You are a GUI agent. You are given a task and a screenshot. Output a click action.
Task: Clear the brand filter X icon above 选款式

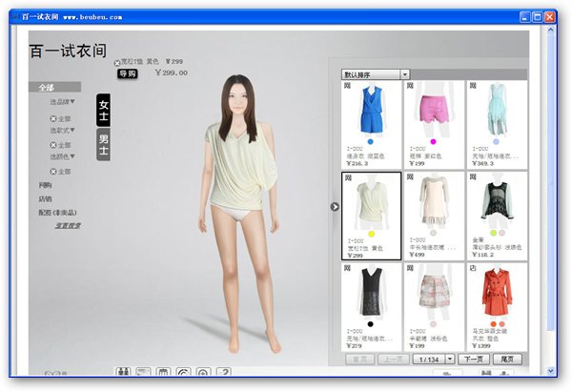point(53,118)
